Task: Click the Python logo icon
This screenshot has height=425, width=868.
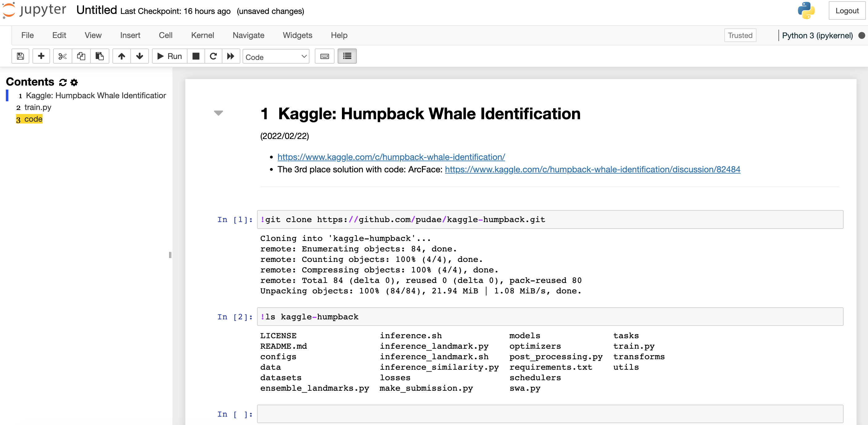Action: point(806,11)
